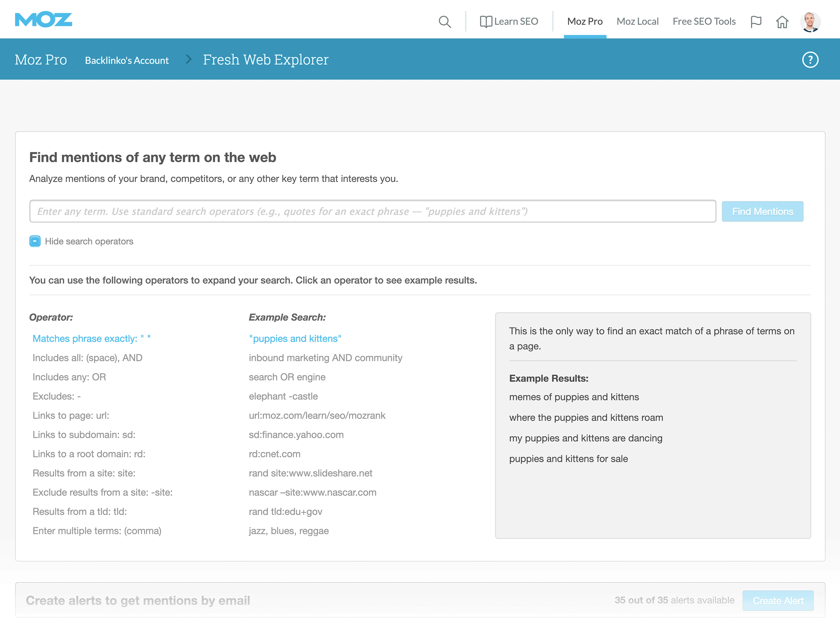
Task: Click the flag/bookmark icon
Action: click(x=756, y=21)
